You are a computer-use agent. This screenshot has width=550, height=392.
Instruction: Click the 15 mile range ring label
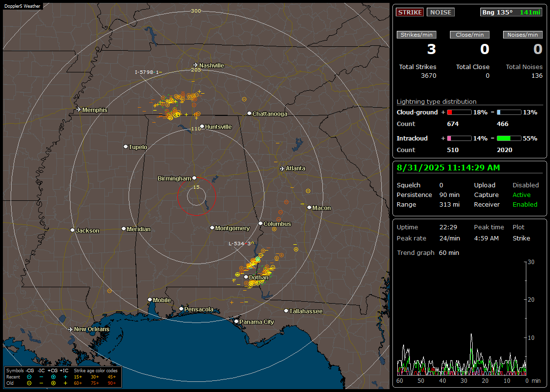coord(196,187)
